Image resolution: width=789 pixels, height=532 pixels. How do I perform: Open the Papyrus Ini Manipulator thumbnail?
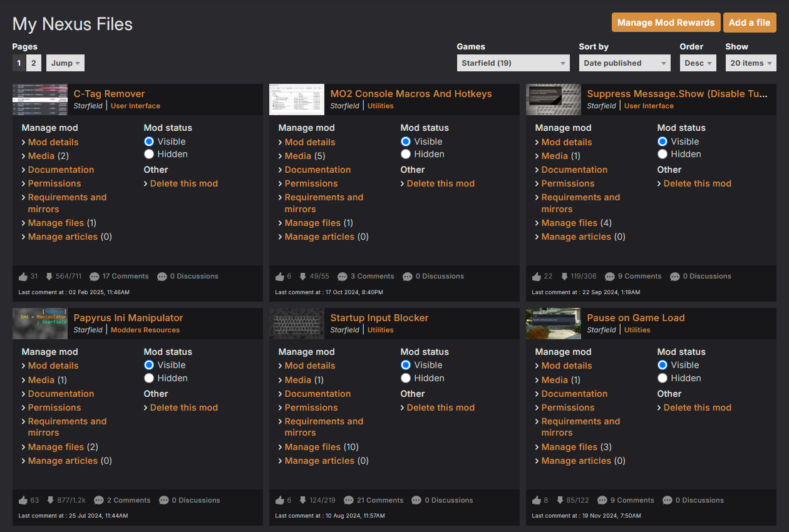pos(40,324)
